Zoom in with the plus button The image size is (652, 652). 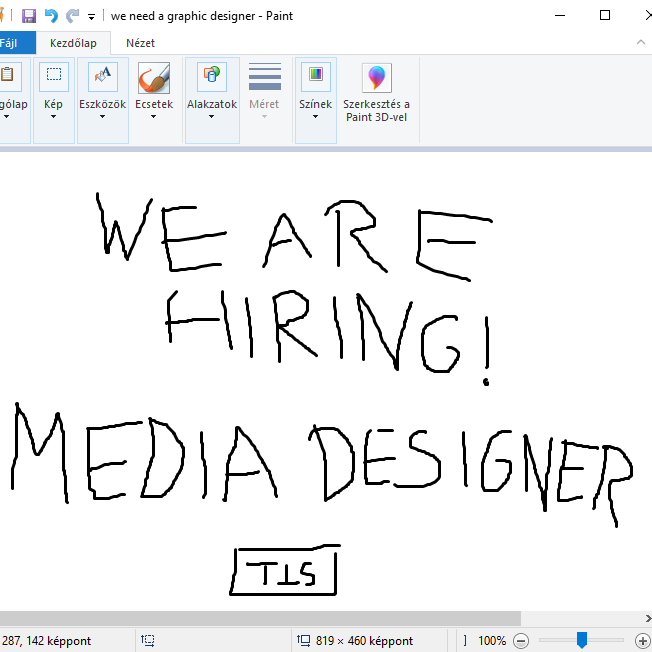[x=642, y=640]
